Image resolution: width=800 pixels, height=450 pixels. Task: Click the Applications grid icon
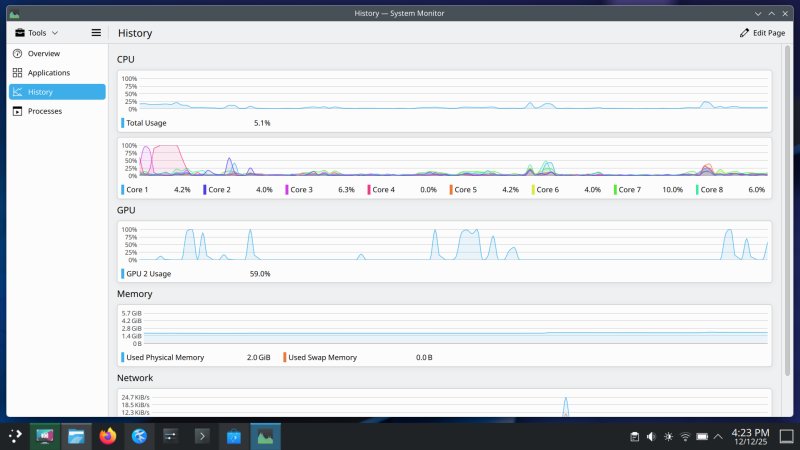17,72
